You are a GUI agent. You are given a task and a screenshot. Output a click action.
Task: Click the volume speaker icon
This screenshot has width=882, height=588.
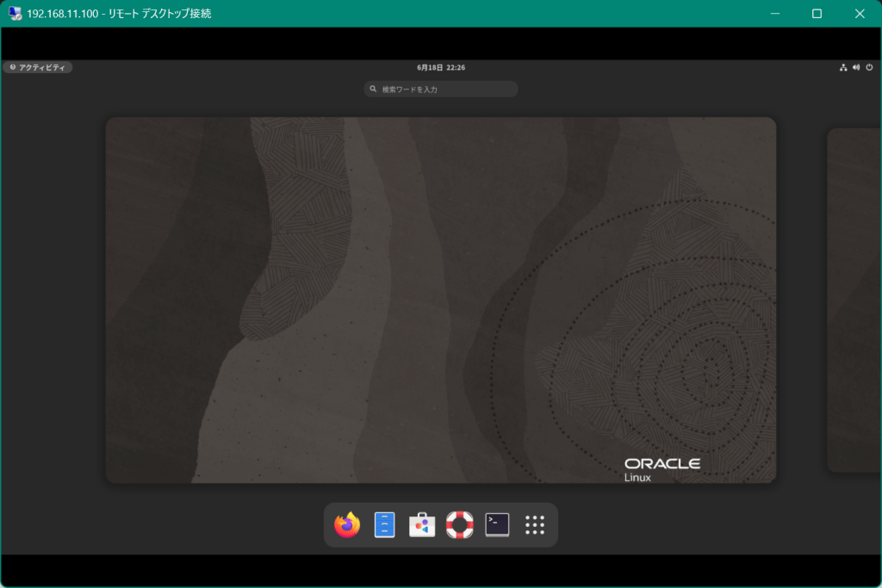[856, 67]
